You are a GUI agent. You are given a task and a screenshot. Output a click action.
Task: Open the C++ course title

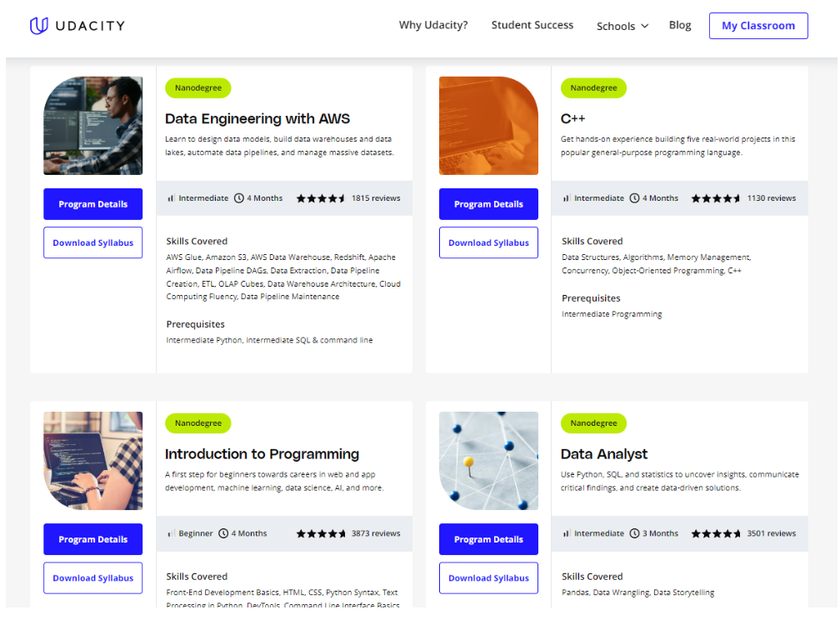572,118
